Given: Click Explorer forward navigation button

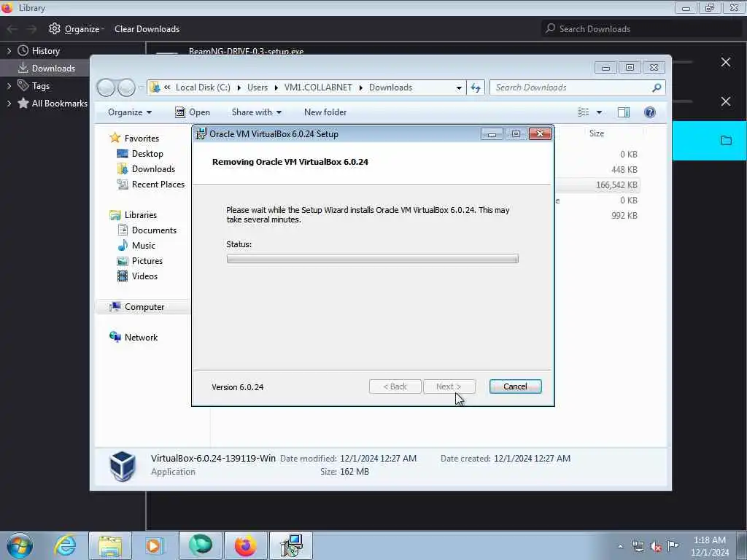Looking at the screenshot, I should (126, 87).
